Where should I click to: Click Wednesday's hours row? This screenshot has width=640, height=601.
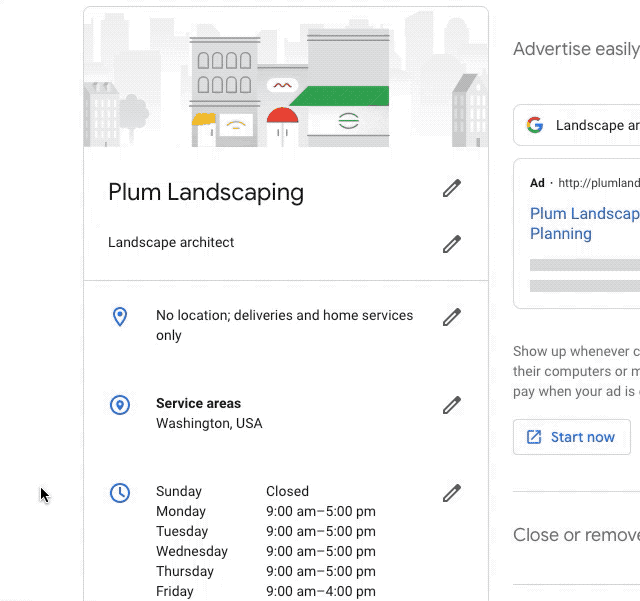266,551
